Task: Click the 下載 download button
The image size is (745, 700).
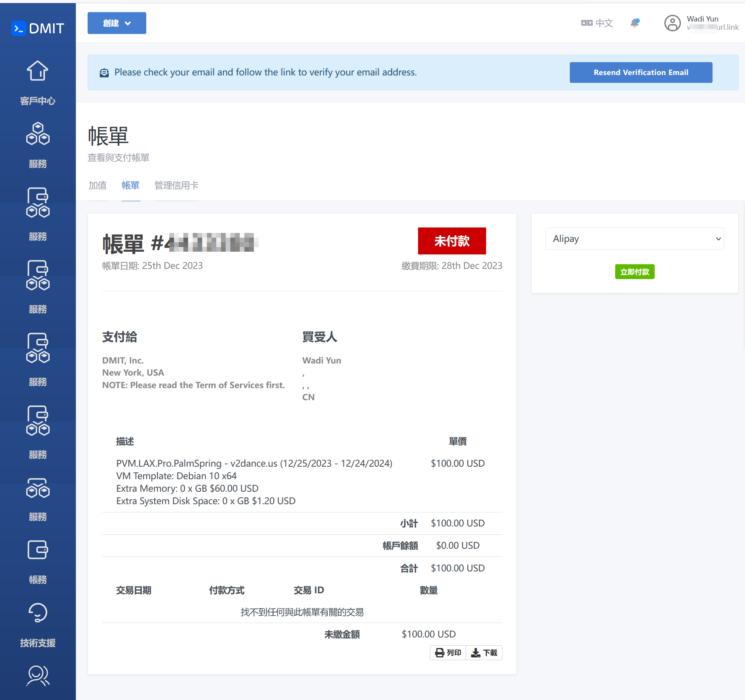Action: 484,653
